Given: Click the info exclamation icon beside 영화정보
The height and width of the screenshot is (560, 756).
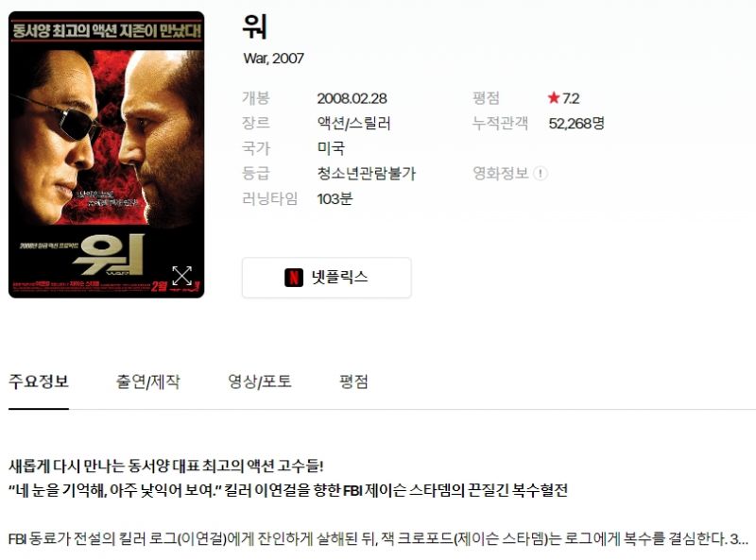Looking at the screenshot, I should [x=541, y=174].
